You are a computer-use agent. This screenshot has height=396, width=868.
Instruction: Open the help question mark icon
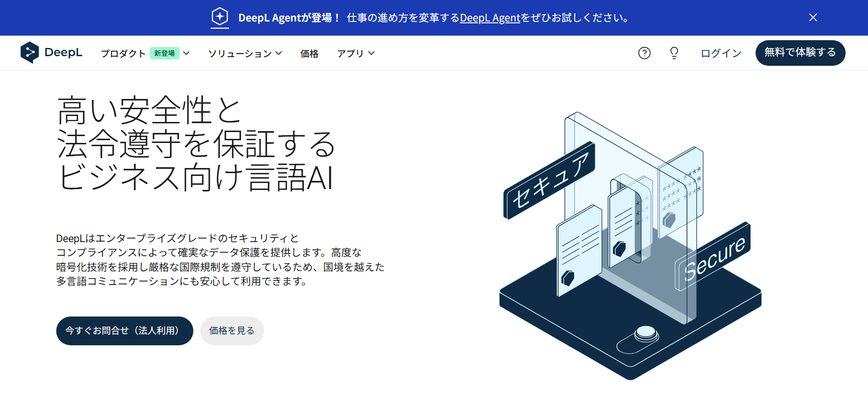pyautogui.click(x=644, y=53)
